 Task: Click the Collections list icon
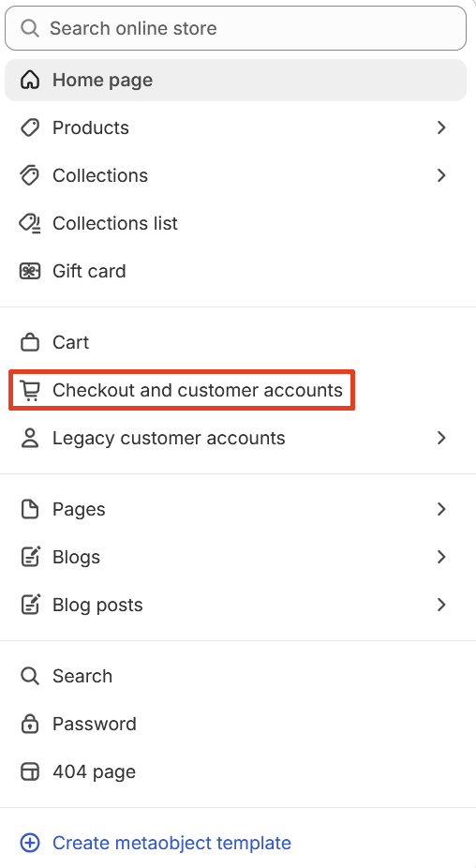click(30, 224)
